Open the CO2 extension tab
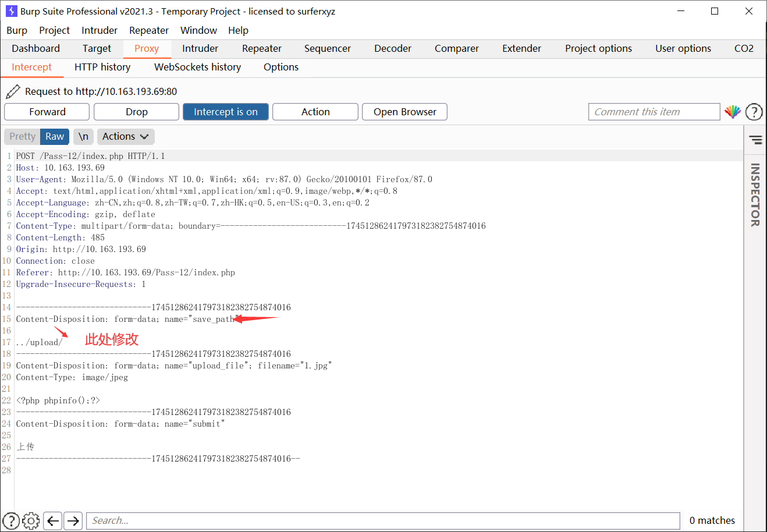 coord(744,48)
